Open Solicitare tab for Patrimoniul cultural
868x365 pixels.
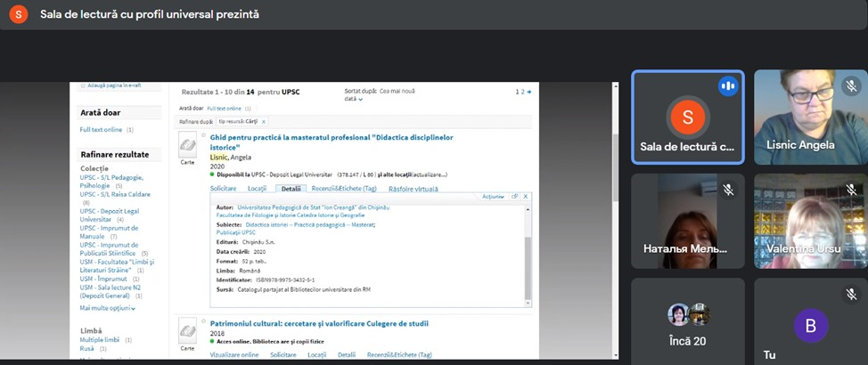point(283,354)
